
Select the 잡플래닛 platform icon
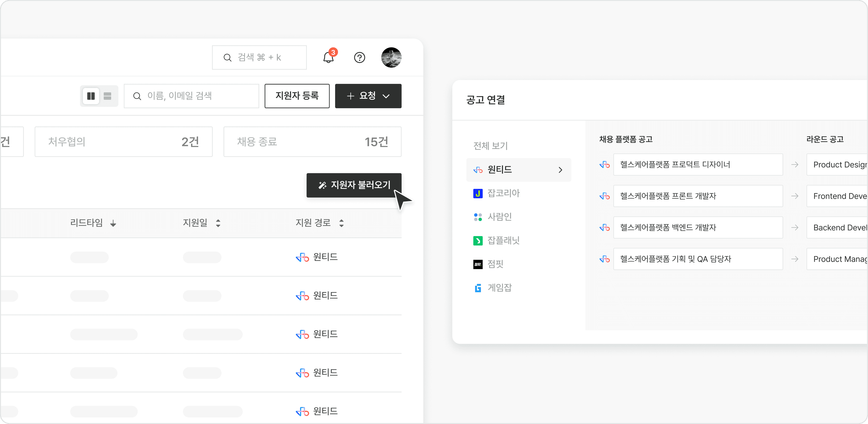click(x=478, y=240)
